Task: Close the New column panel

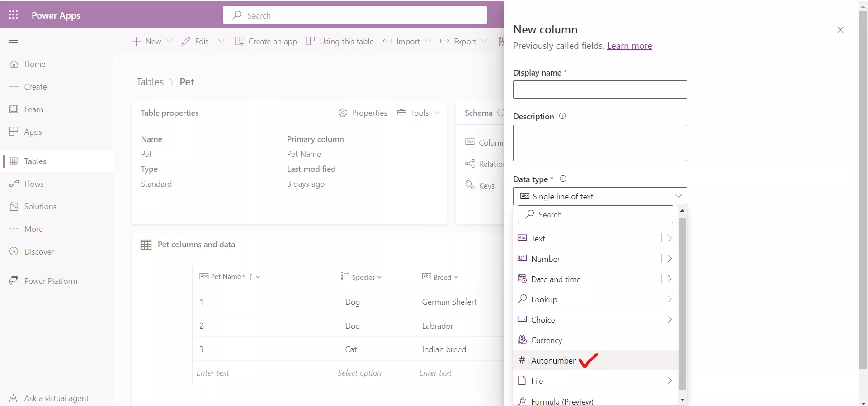Action: [840, 30]
